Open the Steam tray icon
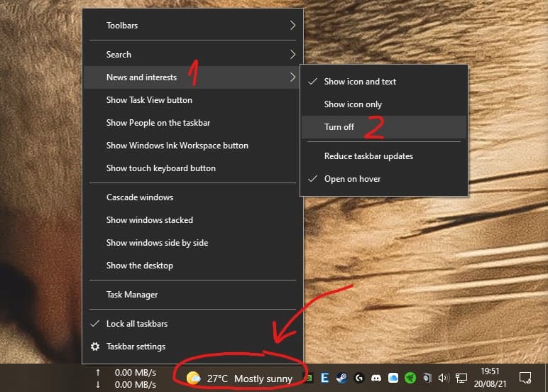Screen dimensions: 548x392 tap(341, 378)
